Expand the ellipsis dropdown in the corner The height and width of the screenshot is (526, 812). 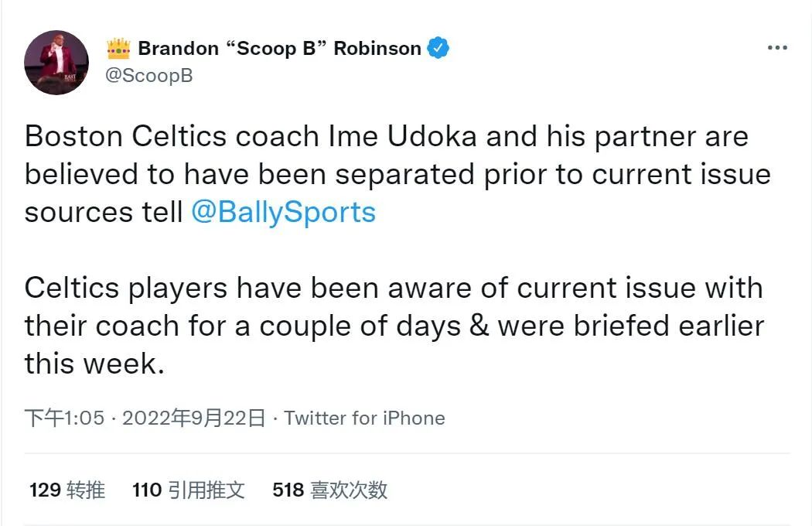coord(779,48)
